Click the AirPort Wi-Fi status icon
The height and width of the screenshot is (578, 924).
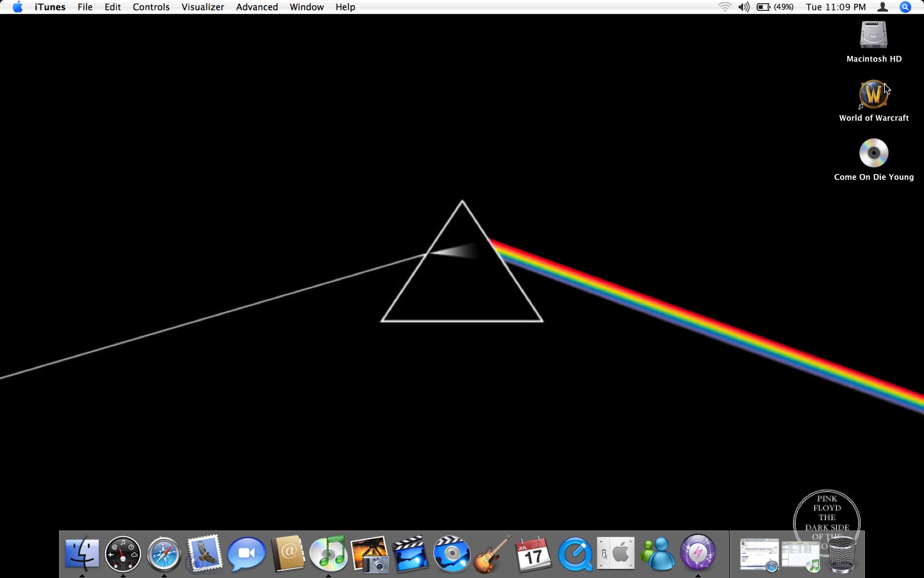[x=725, y=7]
